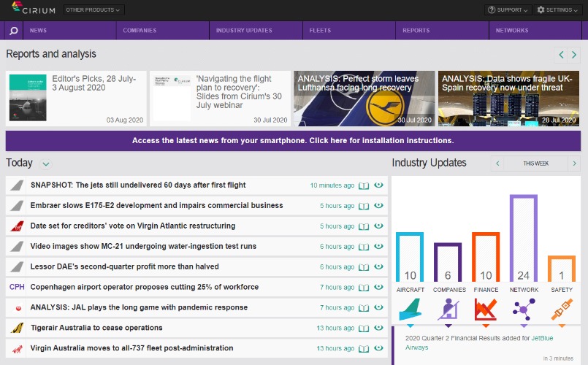Open the Aircraft category icon
Image resolution: width=588 pixels, height=365 pixels.
click(x=411, y=310)
